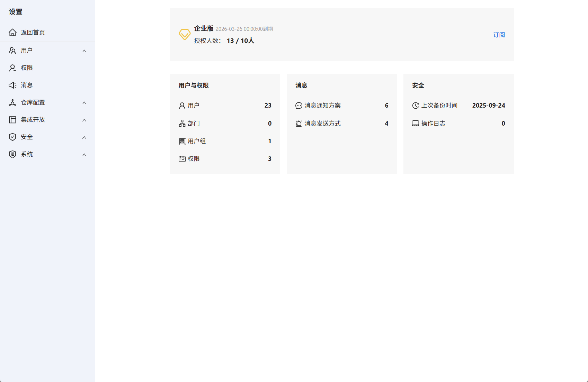Click the 系统 badge icon in sidebar
The image size is (588, 382).
[12, 154]
